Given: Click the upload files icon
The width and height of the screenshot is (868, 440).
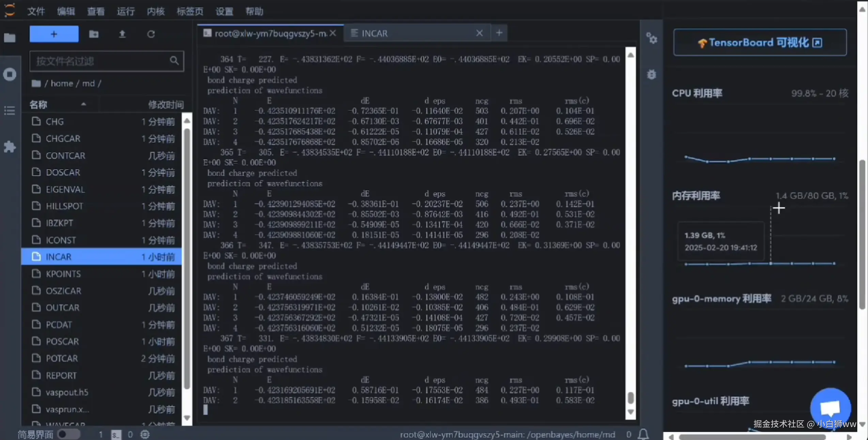Looking at the screenshot, I should pyautogui.click(x=122, y=34).
